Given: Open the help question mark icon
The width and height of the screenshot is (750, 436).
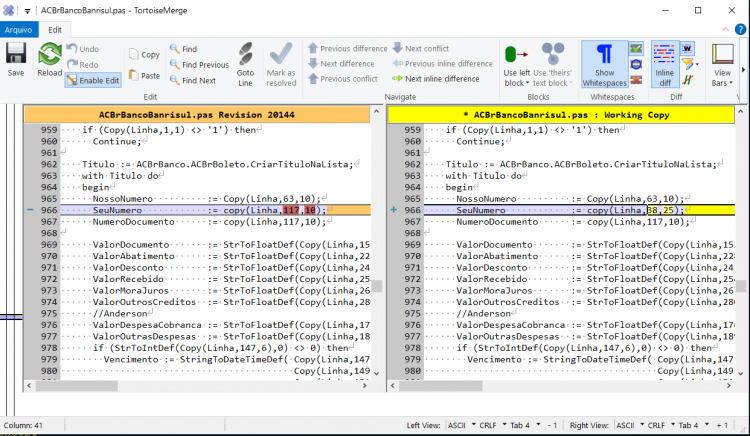Looking at the screenshot, I should click(740, 30).
